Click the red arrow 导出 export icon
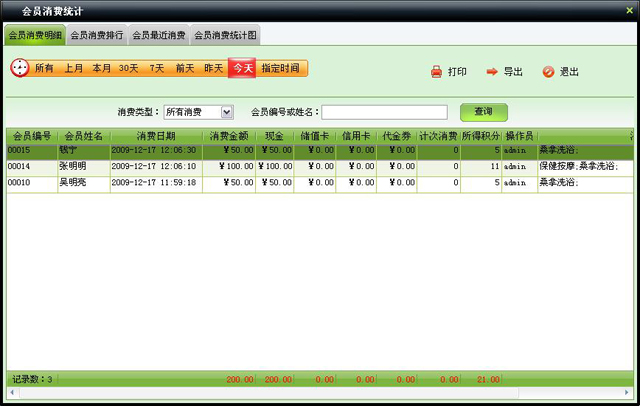This screenshot has width=640, height=406. click(x=492, y=72)
